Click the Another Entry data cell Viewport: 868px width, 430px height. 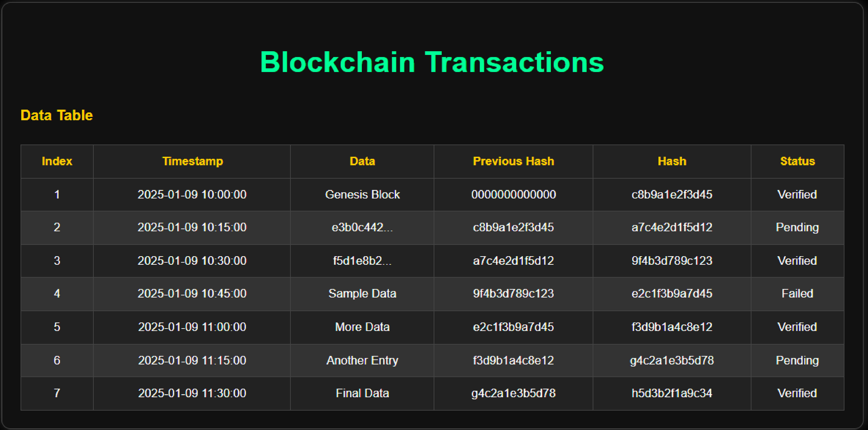(362, 360)
